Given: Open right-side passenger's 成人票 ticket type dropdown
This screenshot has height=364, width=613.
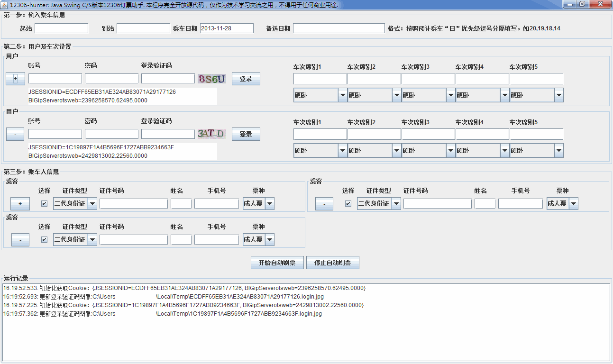Looking at the screenshot, I should pos(562,204).
